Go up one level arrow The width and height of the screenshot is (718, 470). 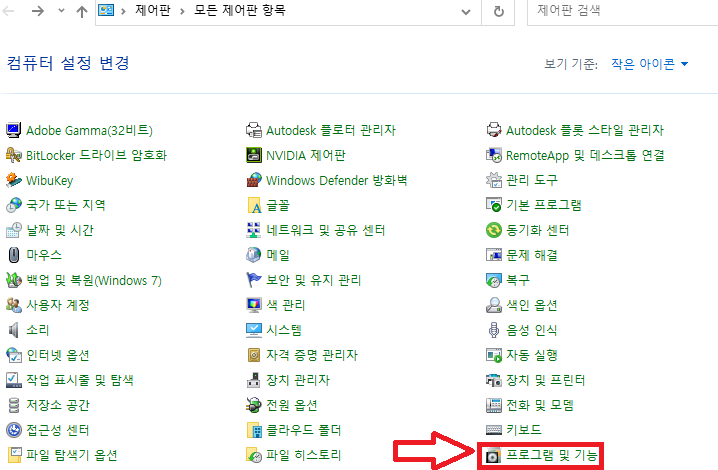coord(82,11)
